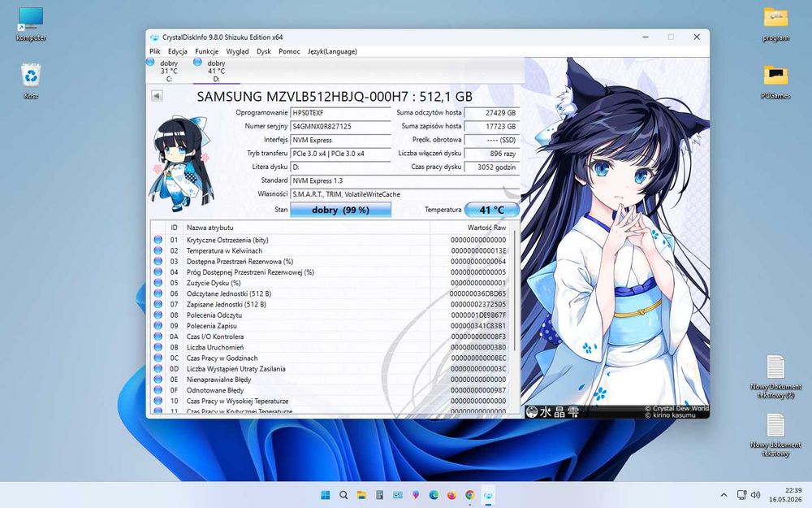812x508 pixels.
Task: Open taskbar Search
Action: [343, 495]
